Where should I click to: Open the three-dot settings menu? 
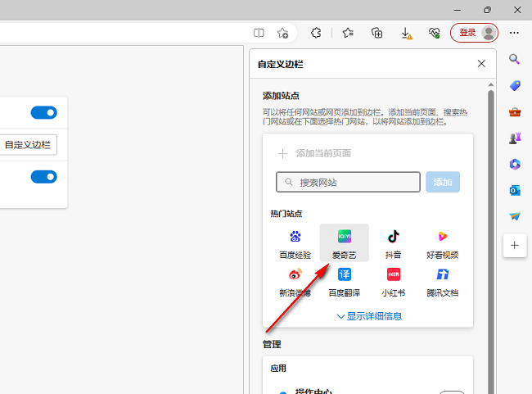(514, 33)
